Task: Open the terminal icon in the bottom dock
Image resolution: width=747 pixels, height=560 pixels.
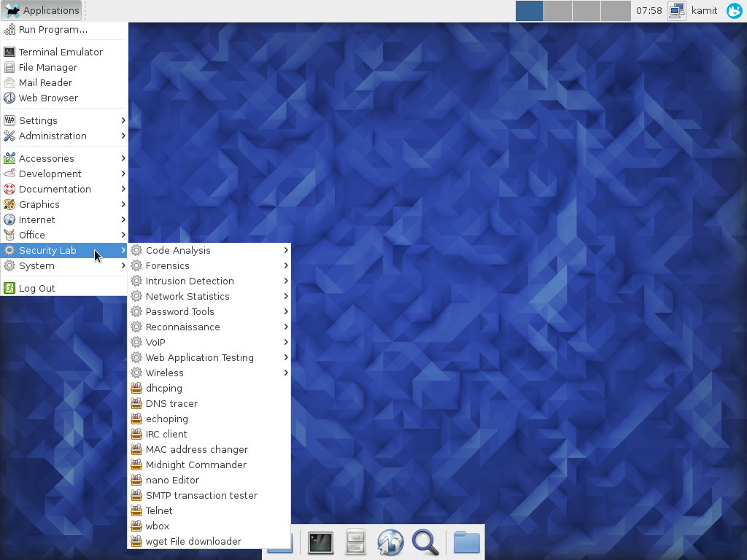Action: click(320, 542)
